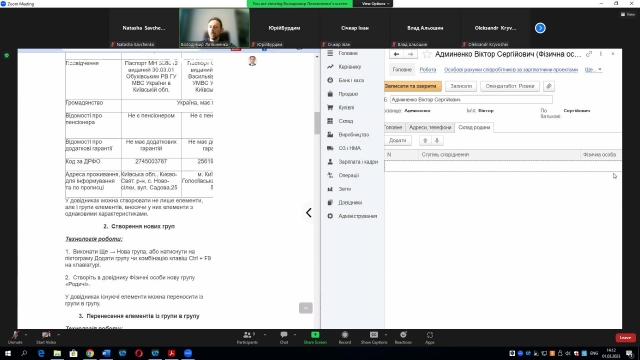
Task: Unmute the microphone in Zoom
Action: coord(15,338)
